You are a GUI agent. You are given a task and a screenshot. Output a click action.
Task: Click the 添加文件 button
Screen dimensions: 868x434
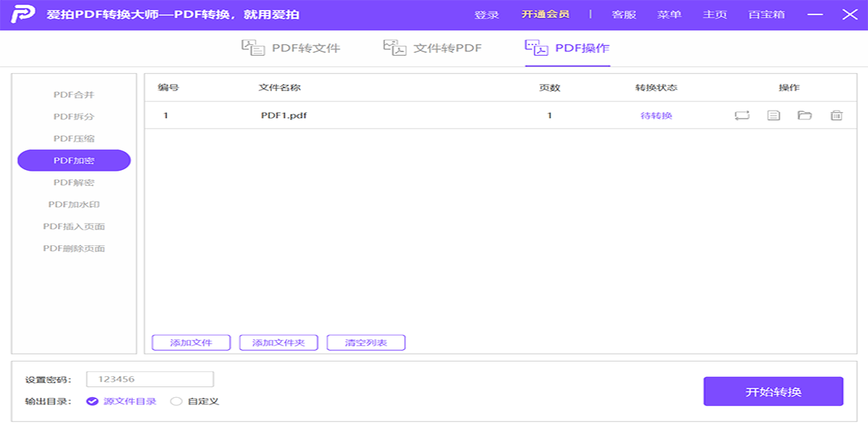coord(191,343)
